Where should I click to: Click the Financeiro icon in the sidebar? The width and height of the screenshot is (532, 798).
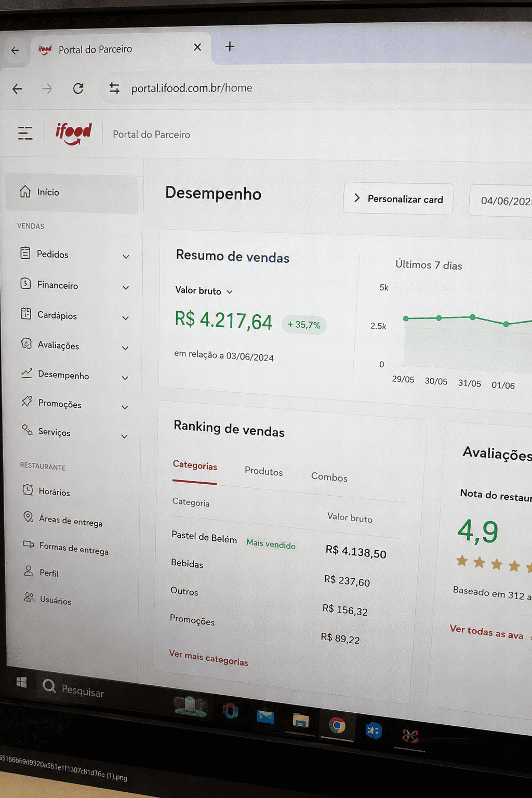(25, 284)
